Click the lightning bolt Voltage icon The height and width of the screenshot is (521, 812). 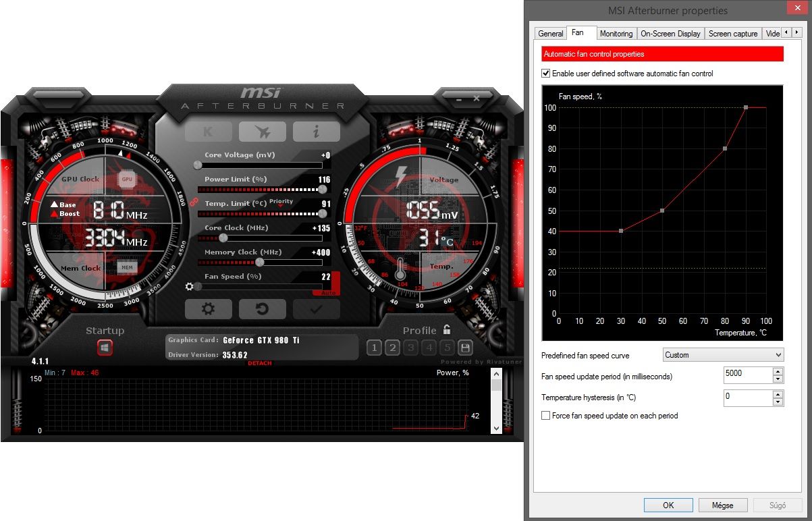(x=401, y=177)
